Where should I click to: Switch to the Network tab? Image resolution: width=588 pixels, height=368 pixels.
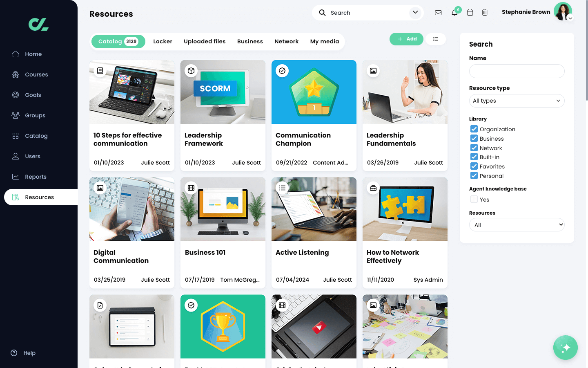coord(287,41)
